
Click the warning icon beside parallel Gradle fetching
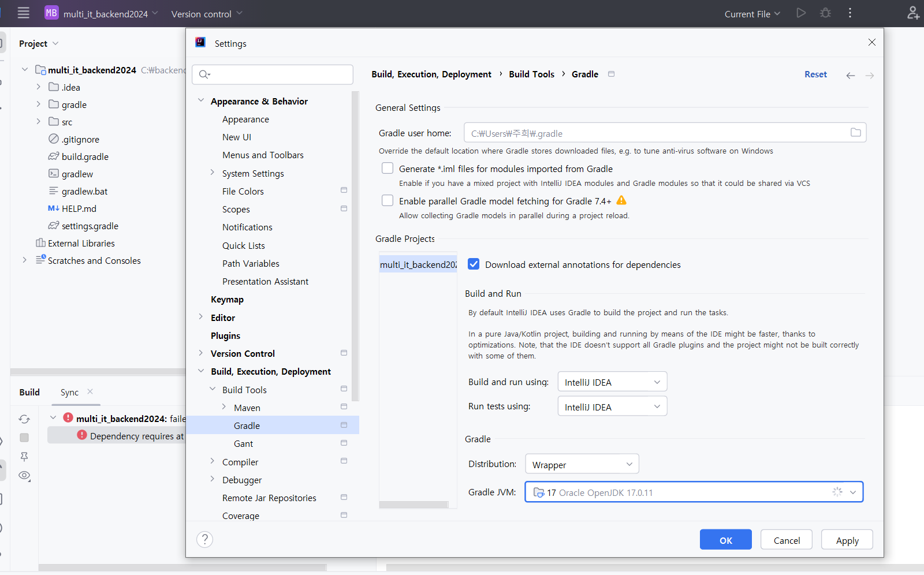[621, 200]
